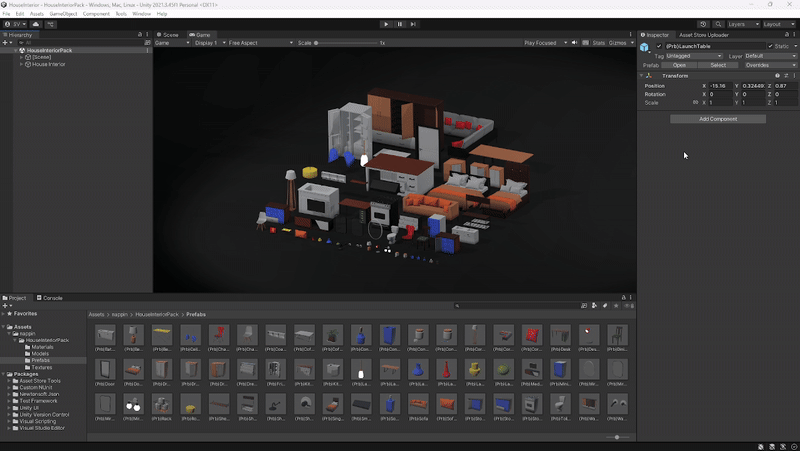800x451 pixels.
Task: Click the Hierarchy add (+) button
Action: (5, 43)
